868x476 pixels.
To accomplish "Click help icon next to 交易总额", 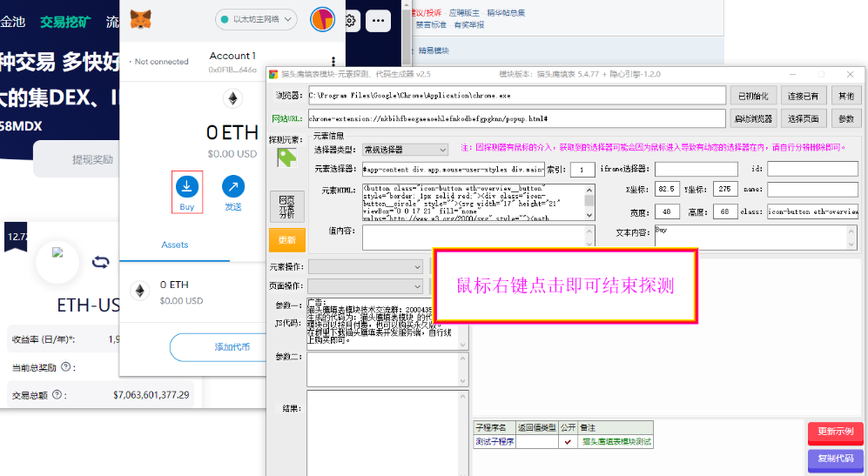I will point(57,395).
